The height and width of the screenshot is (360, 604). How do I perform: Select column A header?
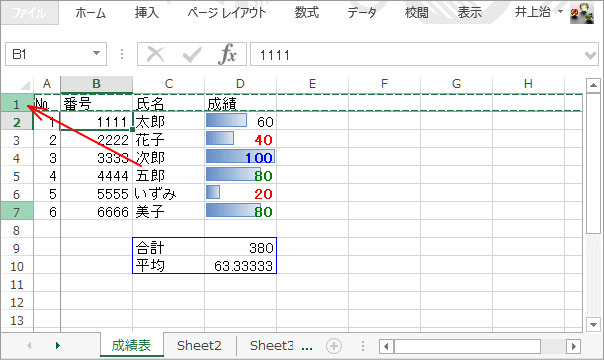point(47,84)
